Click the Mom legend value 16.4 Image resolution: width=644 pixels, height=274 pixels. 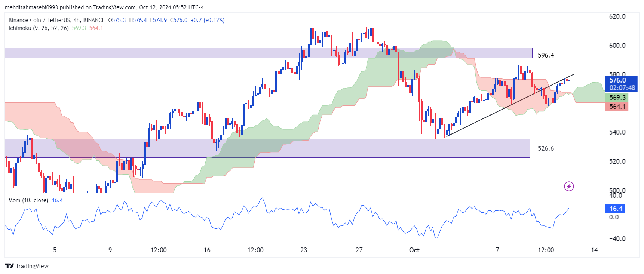tap(57, 200)
